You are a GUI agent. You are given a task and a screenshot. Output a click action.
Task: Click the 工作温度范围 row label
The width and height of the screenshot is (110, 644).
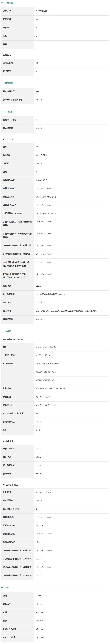(x=9, y=355)
